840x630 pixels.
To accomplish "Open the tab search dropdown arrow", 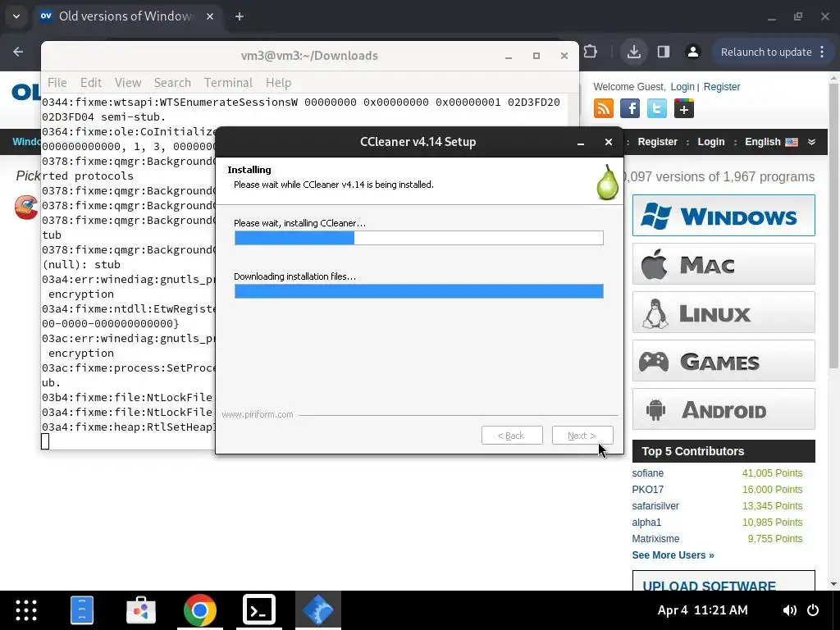I will [16, 16].
